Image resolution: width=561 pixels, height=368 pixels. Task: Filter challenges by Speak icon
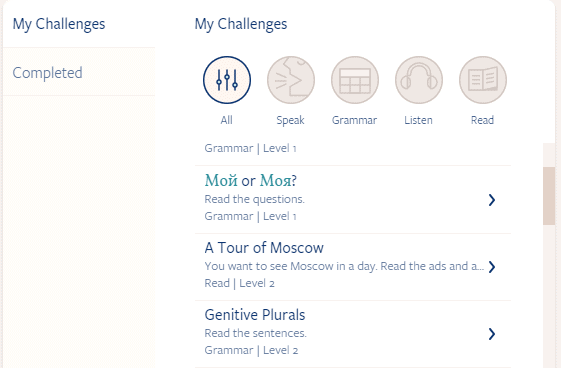[x=291, y=80]
